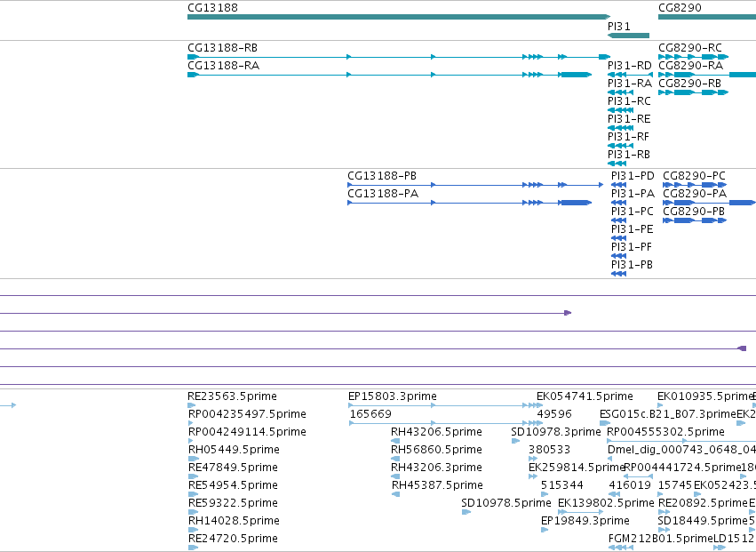756x552 pixels.
Task: Open EST RE23563.5prime
Action: tap(233, 396)
